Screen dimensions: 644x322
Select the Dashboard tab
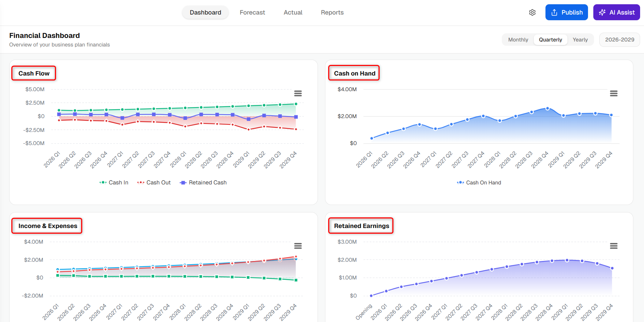pyautogui.click(x=205, y=12)
